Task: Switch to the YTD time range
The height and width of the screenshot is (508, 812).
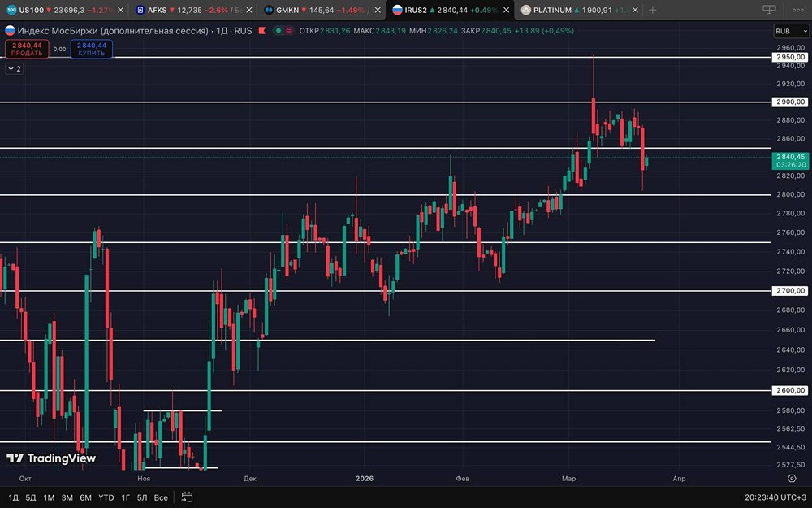Action: coord(105,497)
